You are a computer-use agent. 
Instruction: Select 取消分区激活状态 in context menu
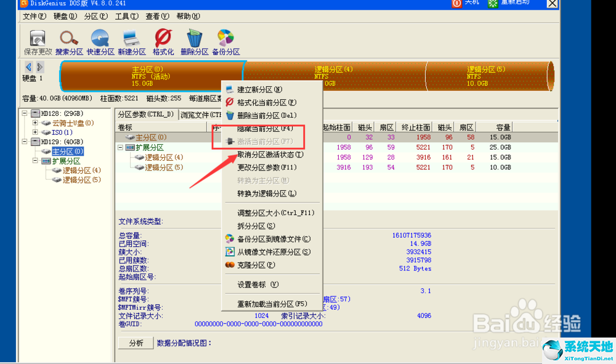click(x=270, y=155)
